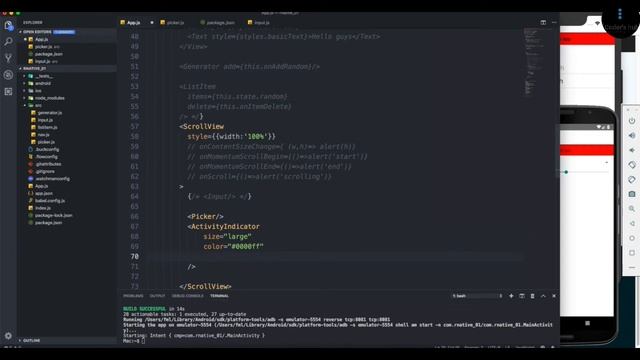Screen dimensions: 640x360
Task: Open nav.js in the src folder
Action: (43, 135)
